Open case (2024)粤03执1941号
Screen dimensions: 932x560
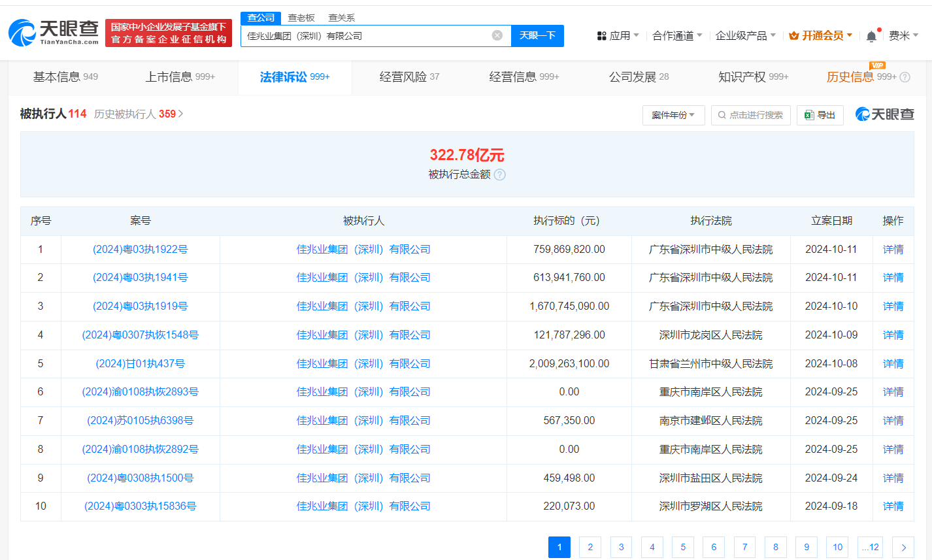pyautogui.click(x=141, y=278)
